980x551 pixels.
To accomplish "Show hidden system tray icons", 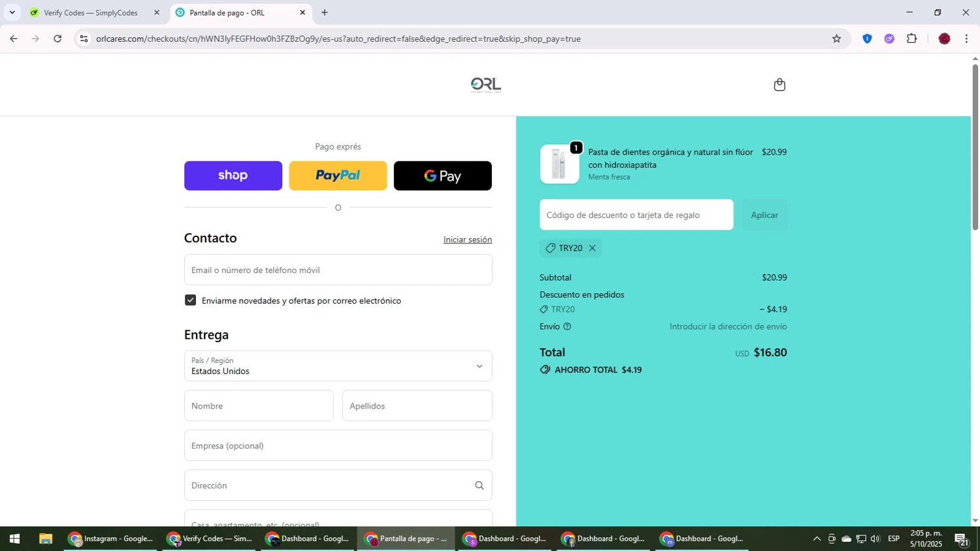I will point(817,539).
